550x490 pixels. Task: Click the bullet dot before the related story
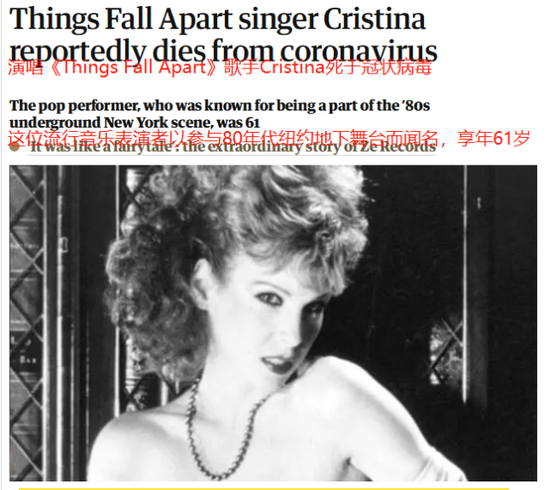14,147
